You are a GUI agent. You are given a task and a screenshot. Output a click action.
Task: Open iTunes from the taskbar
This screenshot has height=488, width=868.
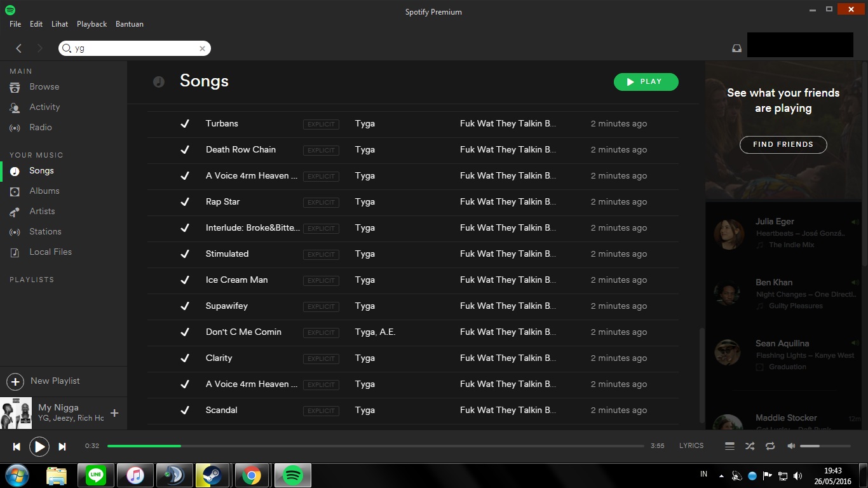coord(135,475)
